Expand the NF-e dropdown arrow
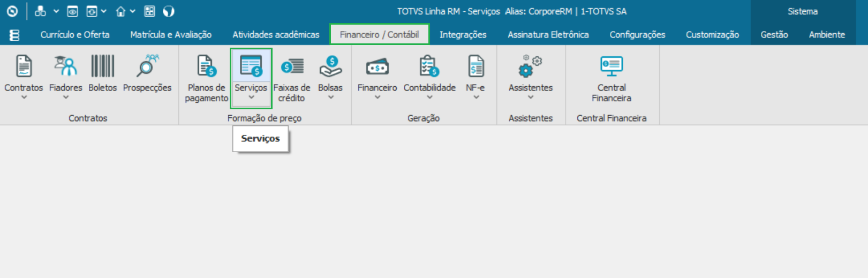 click(475, 97)
